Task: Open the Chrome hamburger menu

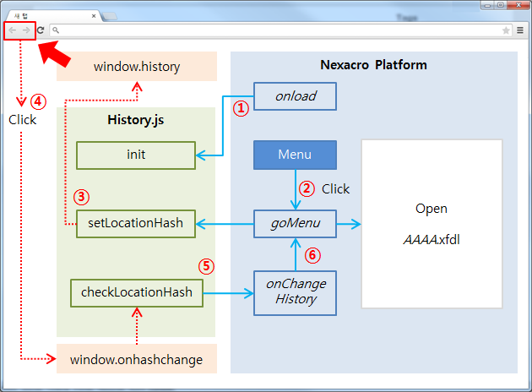Action: pyautogui.click(x=520, y=30)
